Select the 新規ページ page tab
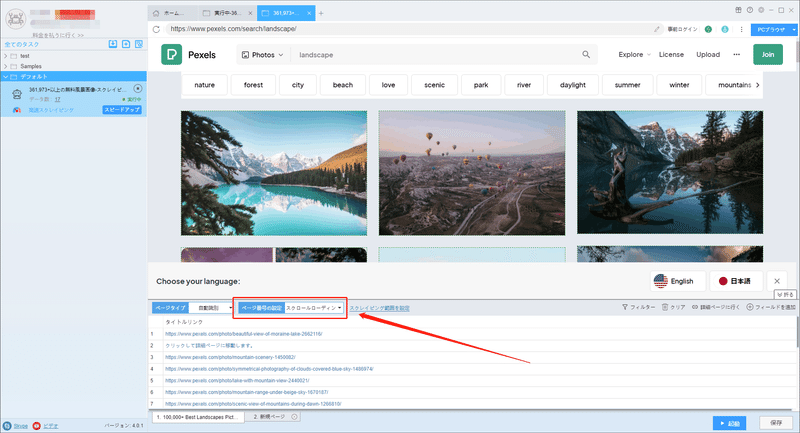800x433 pixels. pyautogui.click(x=270, y=417)
